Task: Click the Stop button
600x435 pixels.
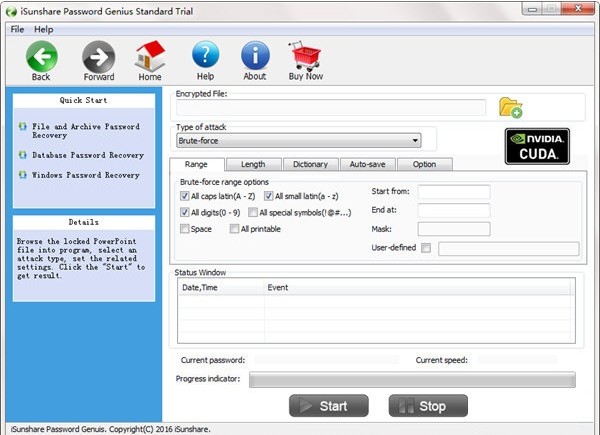Action: pyautogui.click(x=428, y=406)
